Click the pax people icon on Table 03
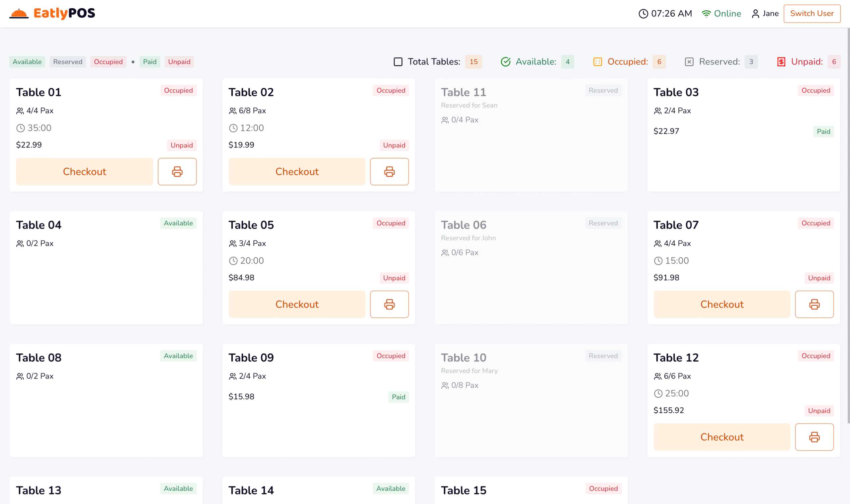 pyautogui.click(x=658, y=111)
